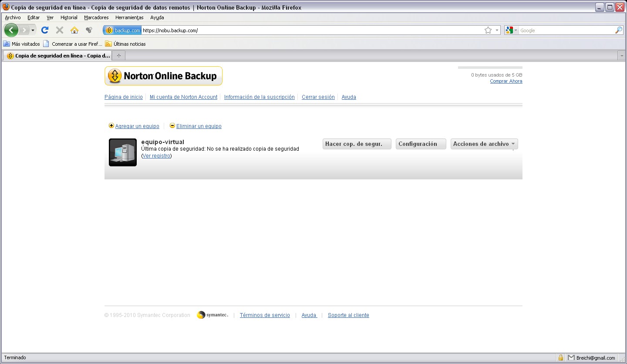Reload the page with the blue refresh icon

(45, 30)
